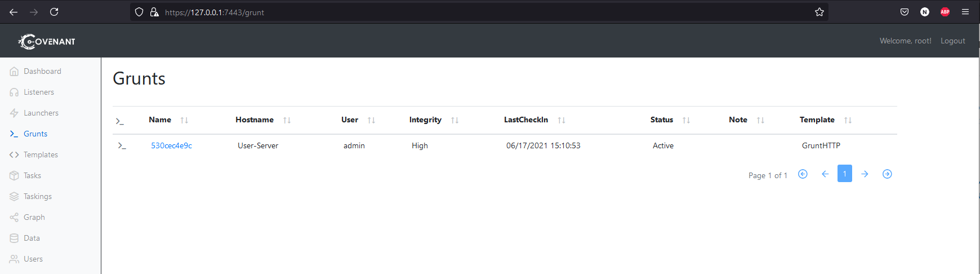
Task: Open Listeners in the sidebar
Action: [x=39, y=92]
